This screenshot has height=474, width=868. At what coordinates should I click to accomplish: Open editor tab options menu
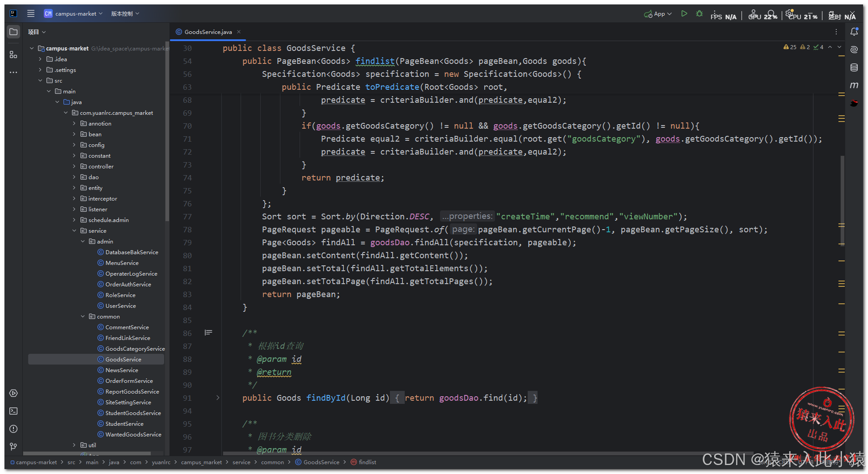[836, 32]
